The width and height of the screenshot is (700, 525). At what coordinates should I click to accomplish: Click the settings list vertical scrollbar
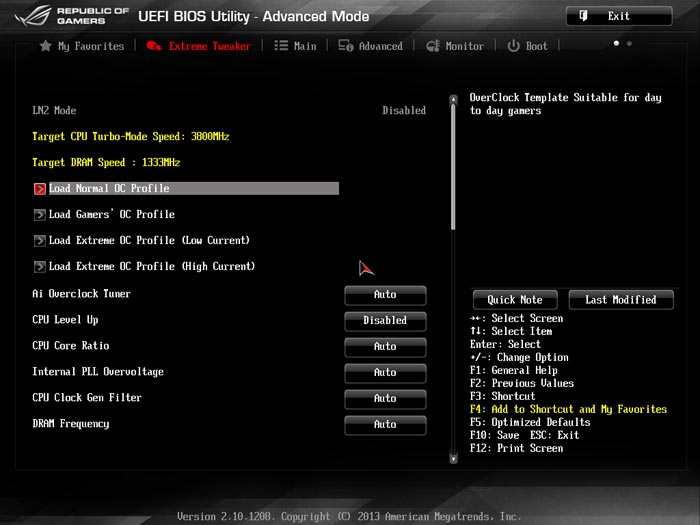(x=453, y=160)
